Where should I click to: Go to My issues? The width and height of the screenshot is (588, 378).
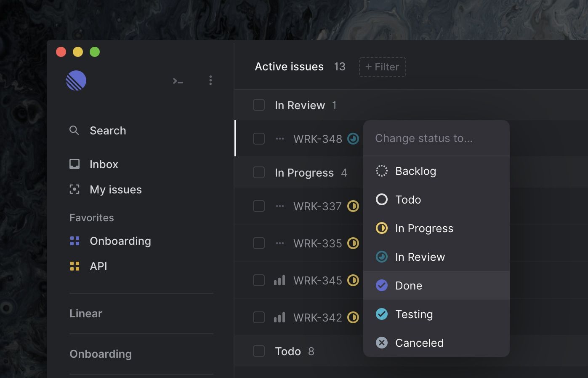[x=115, y=190]
